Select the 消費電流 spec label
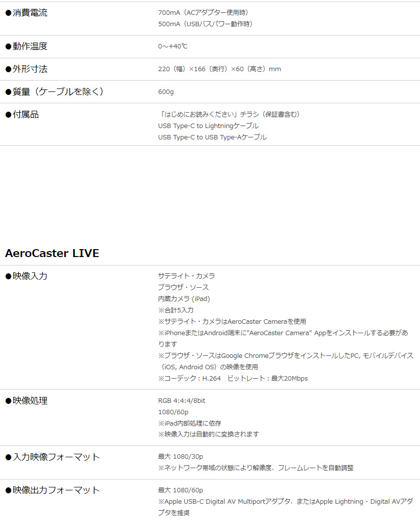 click(x=26, y=13)
